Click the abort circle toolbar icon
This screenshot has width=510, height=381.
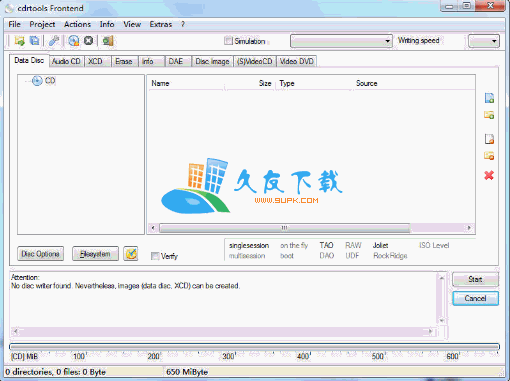(x=88, y=41)
